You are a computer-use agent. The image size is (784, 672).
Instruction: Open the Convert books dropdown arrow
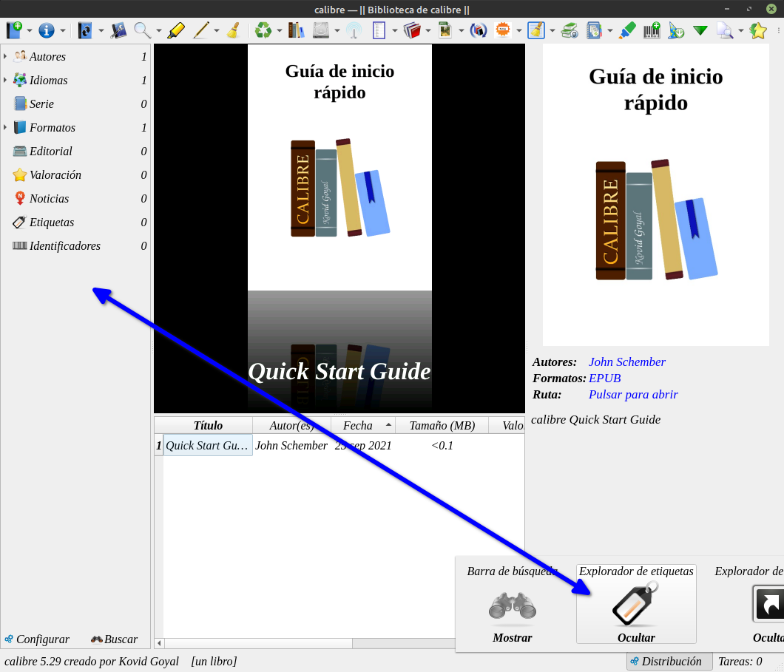[101, 31]
